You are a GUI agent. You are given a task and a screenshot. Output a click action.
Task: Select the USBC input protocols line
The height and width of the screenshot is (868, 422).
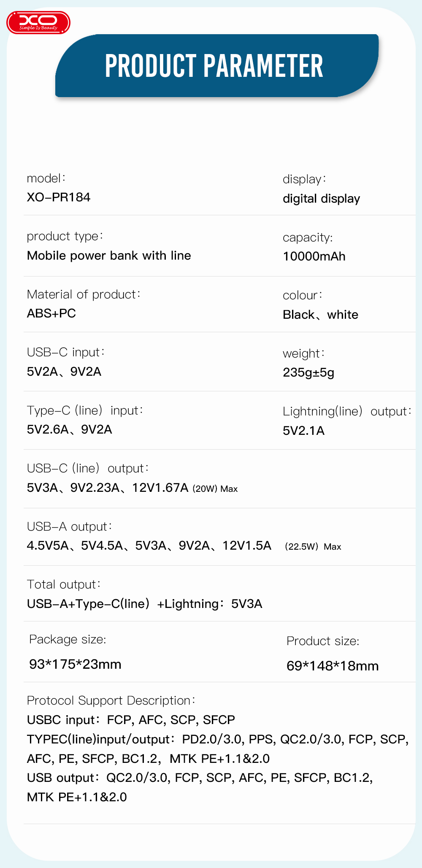click(131, 720)
